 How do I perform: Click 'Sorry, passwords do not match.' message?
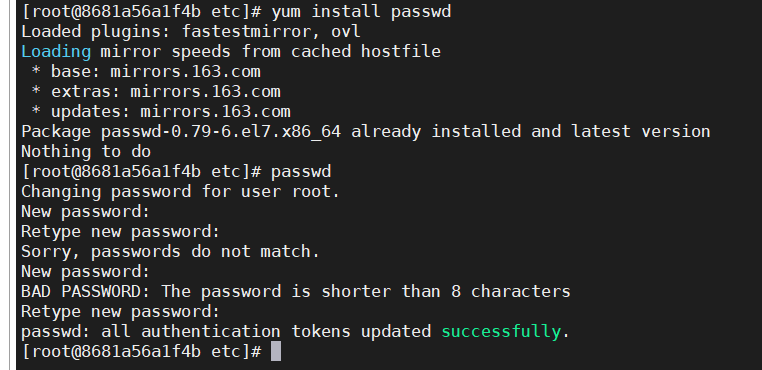click(x=170, y=251)
